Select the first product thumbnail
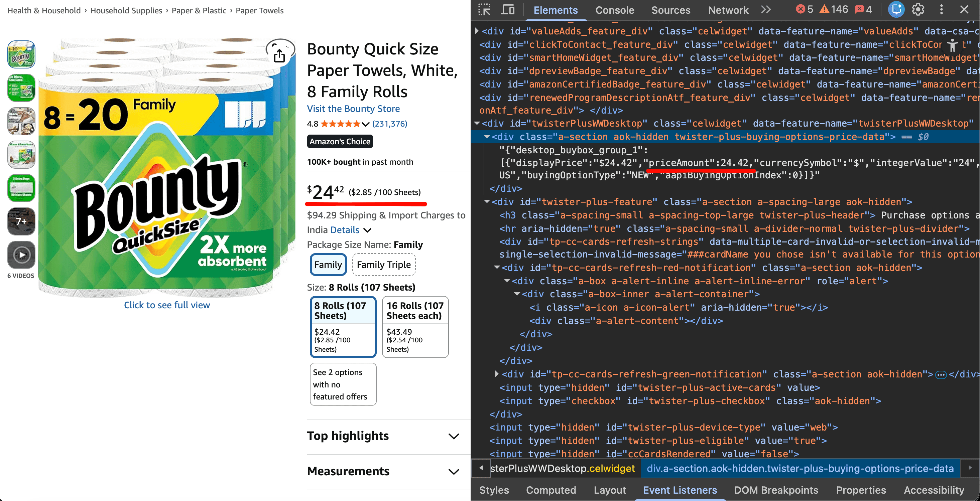The image size is (980, 501). [x=21, y=54]
